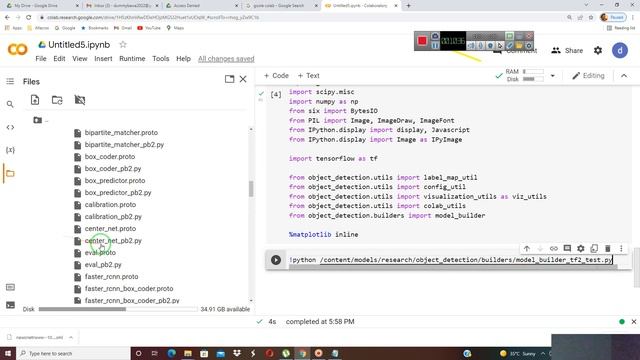
Task: Open Files pane in new window
Action: coord(229,79)
